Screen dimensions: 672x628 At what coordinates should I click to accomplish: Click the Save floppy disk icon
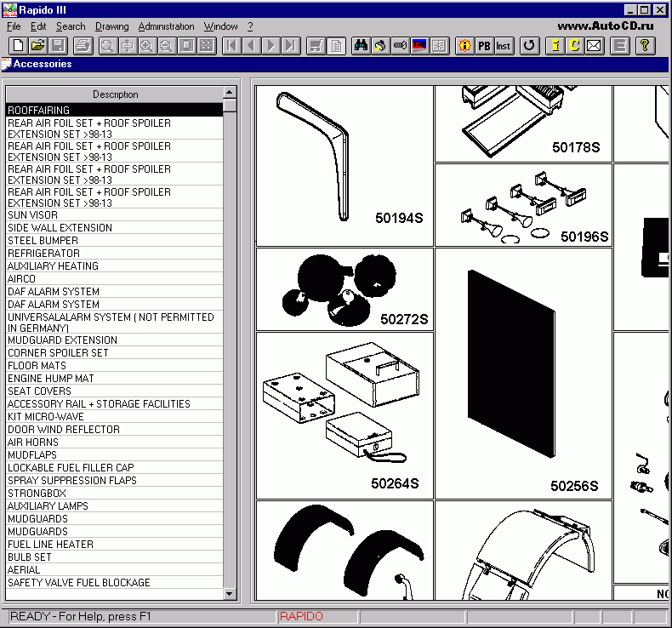pyautogui.click(x=58, y=45)
